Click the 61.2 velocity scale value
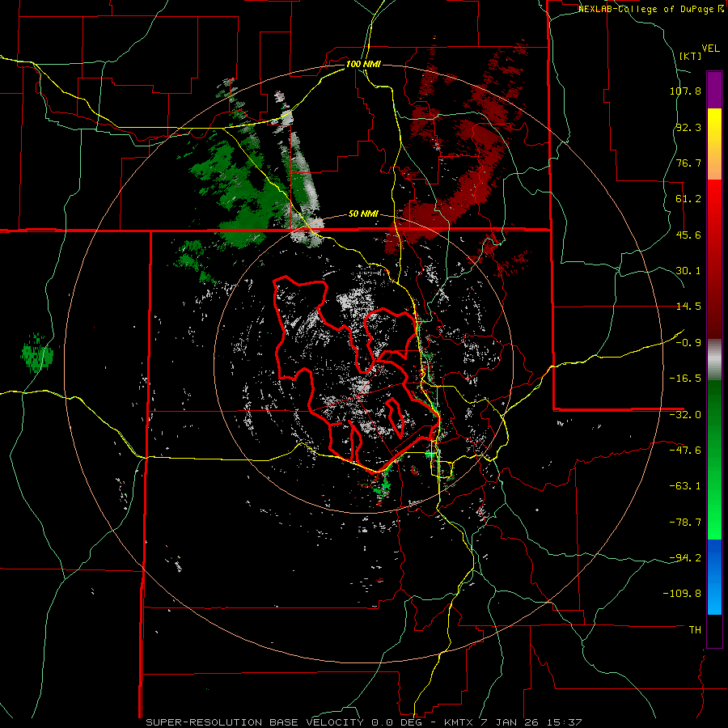728x728 pixels. click(688, 199)
